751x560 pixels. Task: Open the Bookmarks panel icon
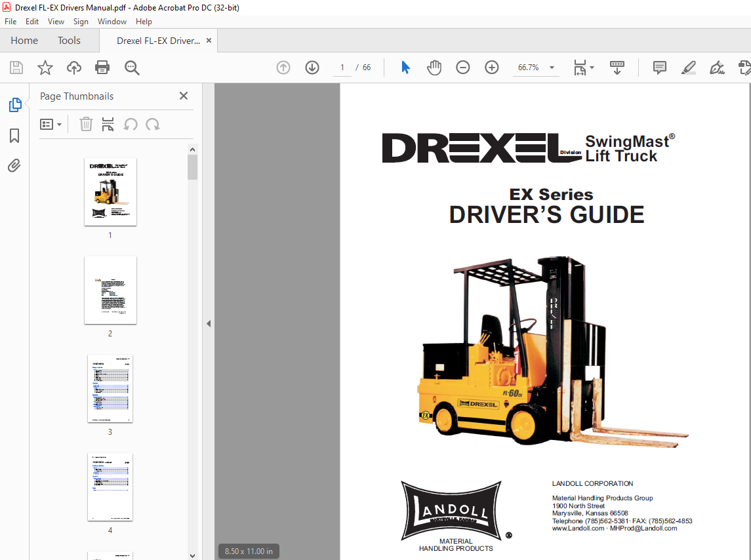tap(14, 136)
